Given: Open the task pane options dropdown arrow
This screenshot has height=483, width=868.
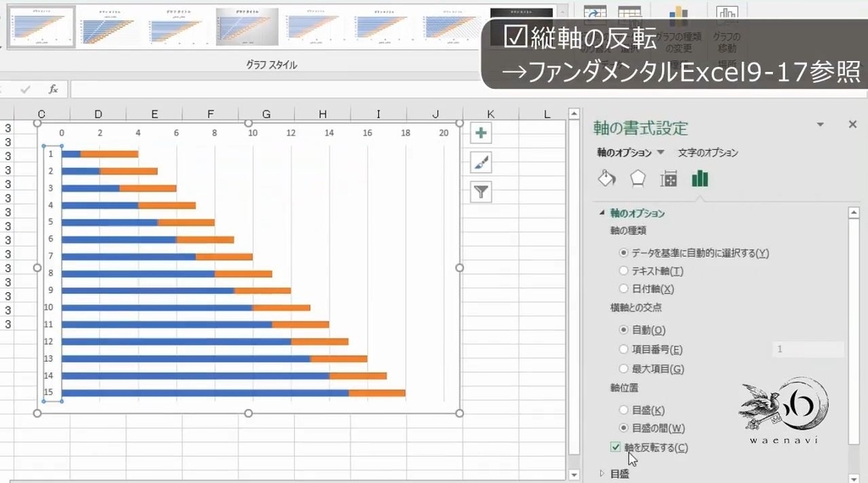Looking at the screenshot, I should pyautogui.click(x=821, y=125).
